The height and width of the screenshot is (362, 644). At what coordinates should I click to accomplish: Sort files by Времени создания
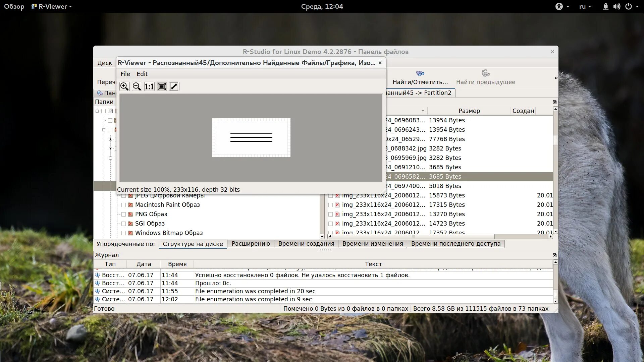tap(306, 244)
